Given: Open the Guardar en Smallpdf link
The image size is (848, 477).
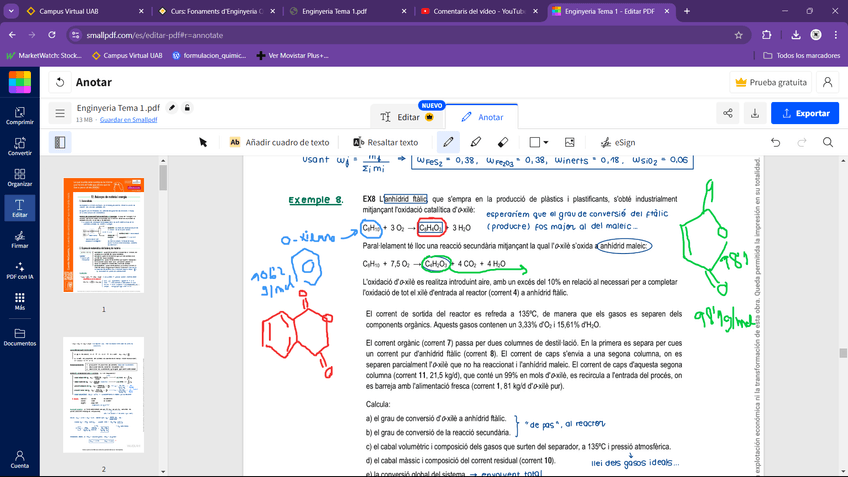Looking at the screenshot, I should point(128,120).
